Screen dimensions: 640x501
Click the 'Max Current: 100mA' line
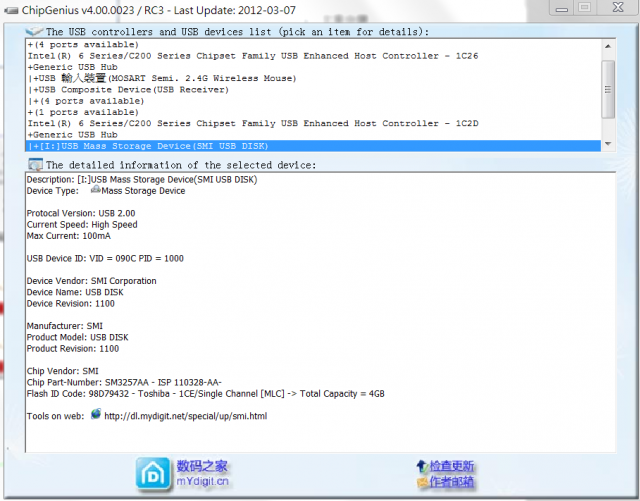point(69,236)
